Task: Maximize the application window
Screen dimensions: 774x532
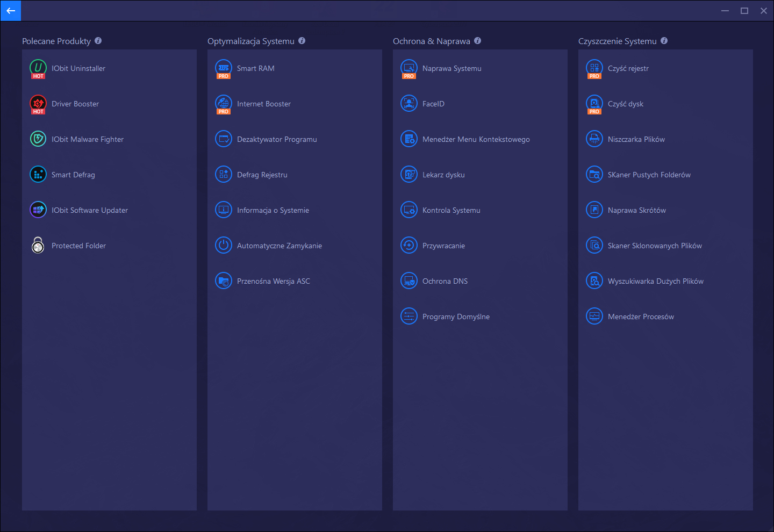Action: pyautogui.click(x=744, y=11)
